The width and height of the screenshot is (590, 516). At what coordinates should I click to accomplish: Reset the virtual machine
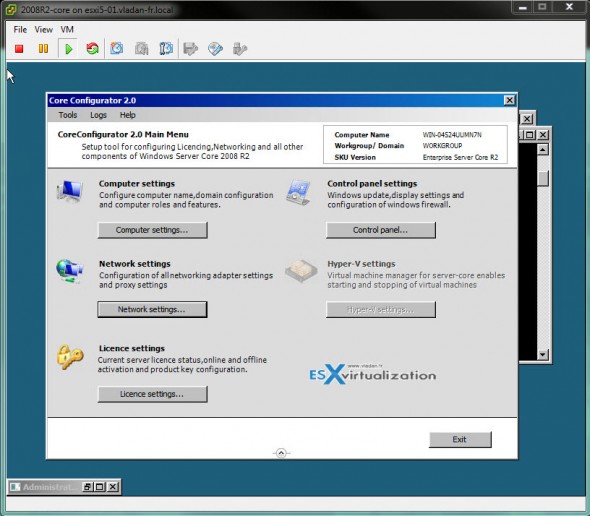[92, 49]
